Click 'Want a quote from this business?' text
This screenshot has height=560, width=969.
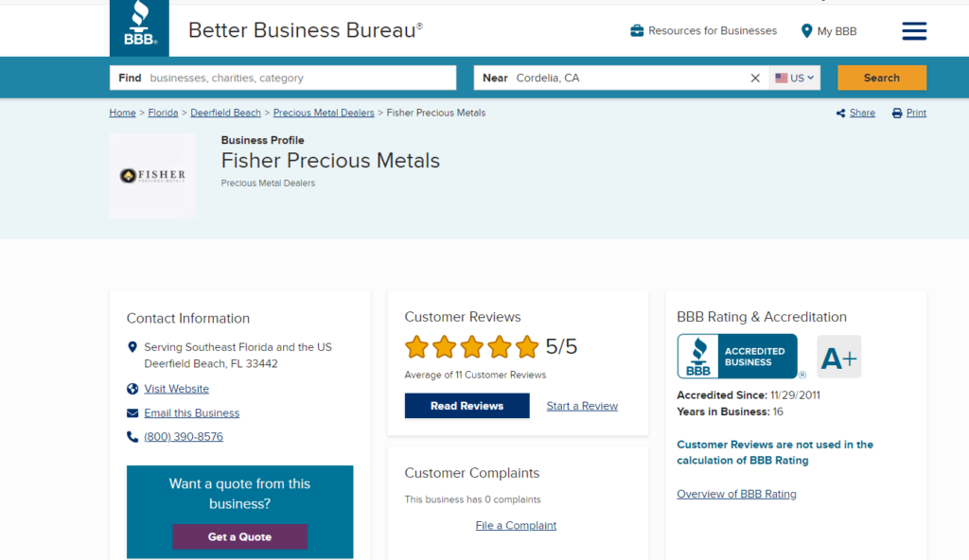239,494
